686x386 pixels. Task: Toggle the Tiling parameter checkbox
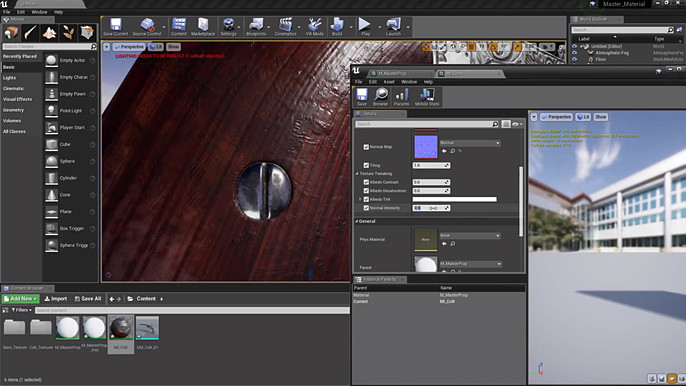coord(366,165)
